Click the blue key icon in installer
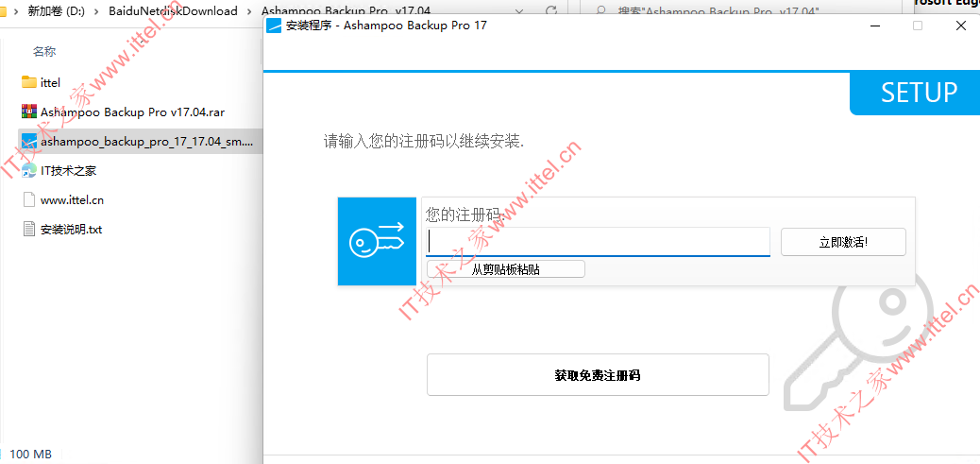The height and width of the screenshot is (464, 980). [x=377, y=241]
